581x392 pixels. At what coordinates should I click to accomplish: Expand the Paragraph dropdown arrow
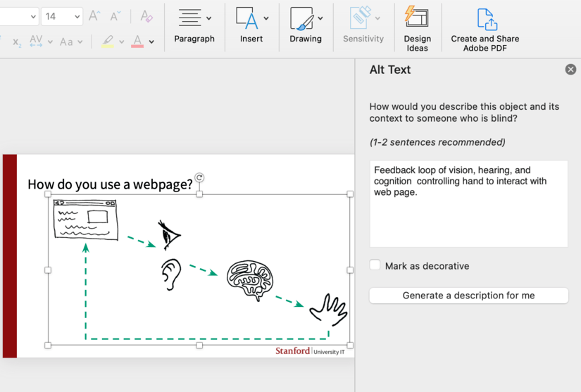pos(209,18)
